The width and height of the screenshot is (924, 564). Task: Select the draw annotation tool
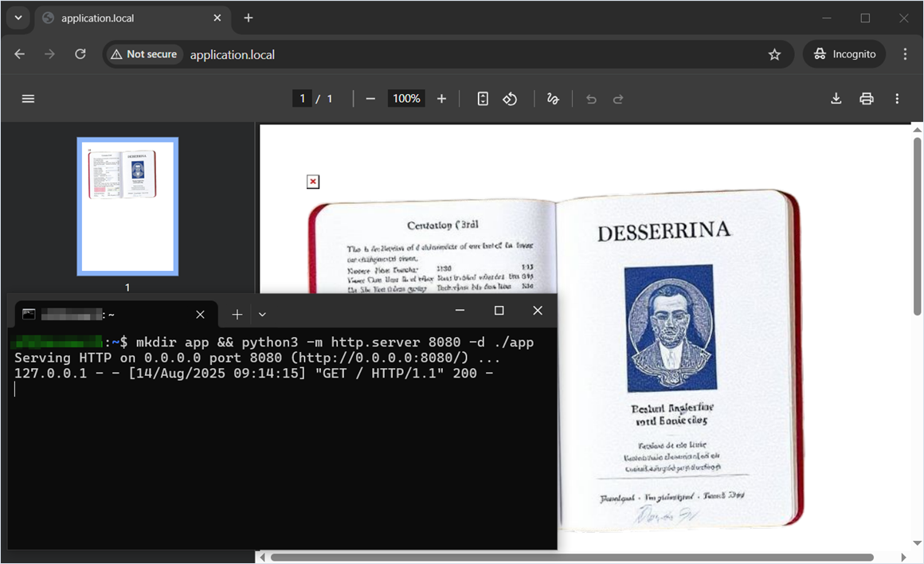pyautogui.click(x=553, y=99)
